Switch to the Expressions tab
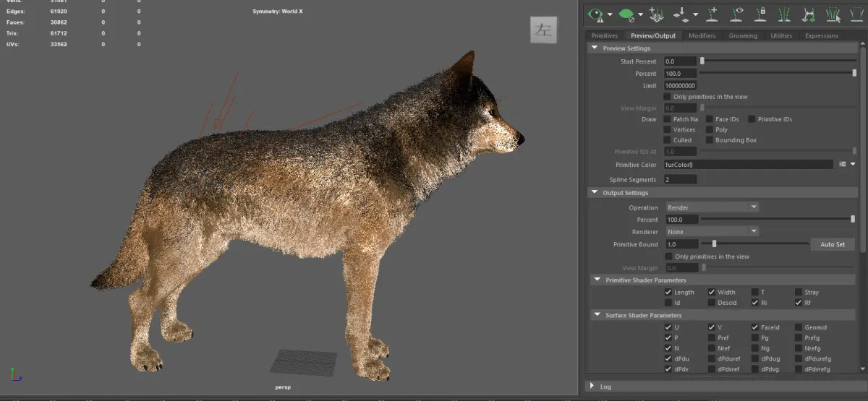 pos(821,35)
